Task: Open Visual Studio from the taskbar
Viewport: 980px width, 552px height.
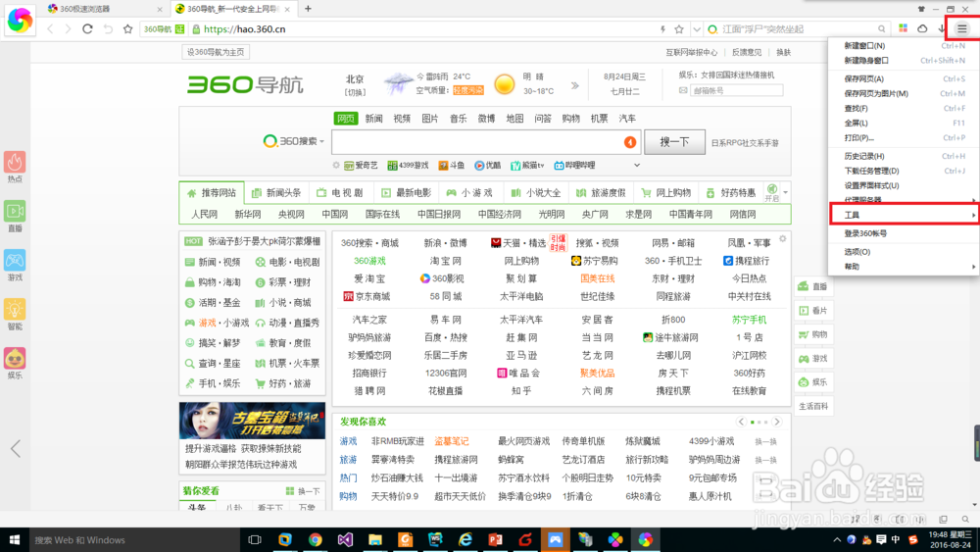Action: (345, 539)
